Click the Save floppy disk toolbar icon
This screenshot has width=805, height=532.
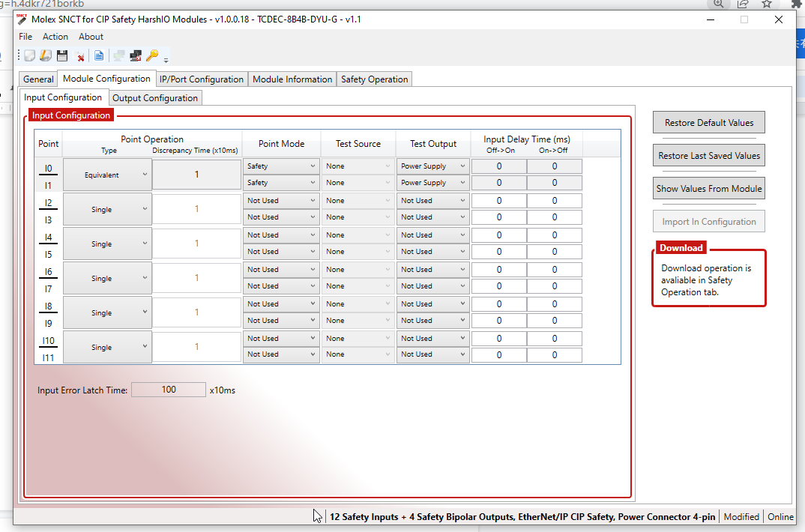point(62,56)
